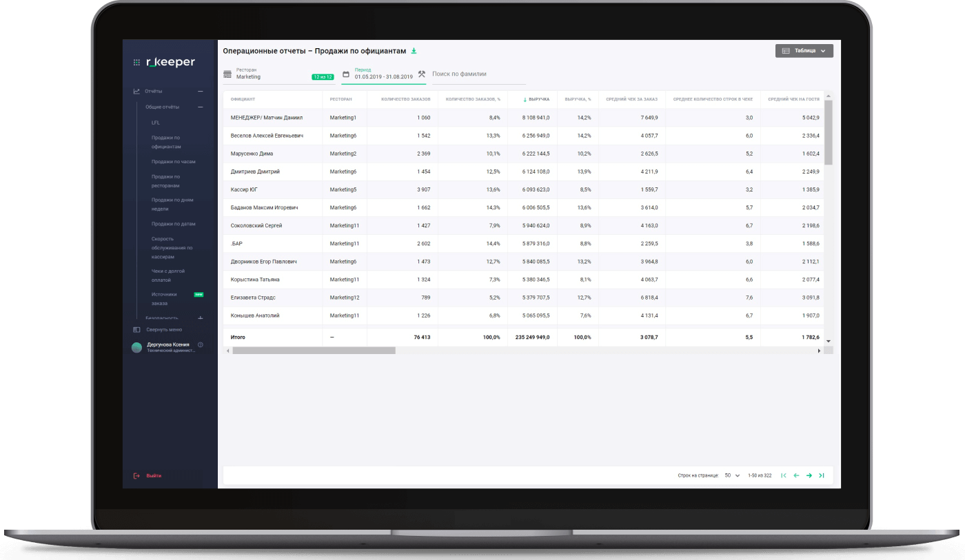
Task: Expand the Безопасность section plus sign
Action: pyautogui.click(x=201, y=318)
